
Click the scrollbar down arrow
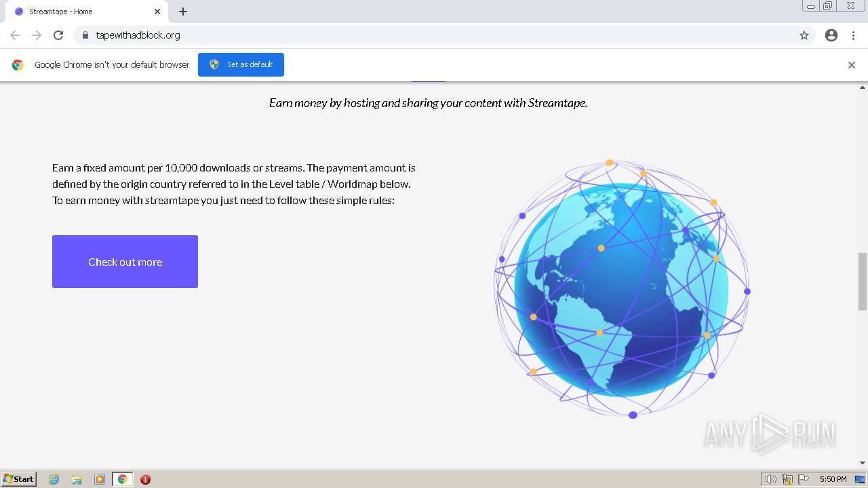click(x=863, y=463)
